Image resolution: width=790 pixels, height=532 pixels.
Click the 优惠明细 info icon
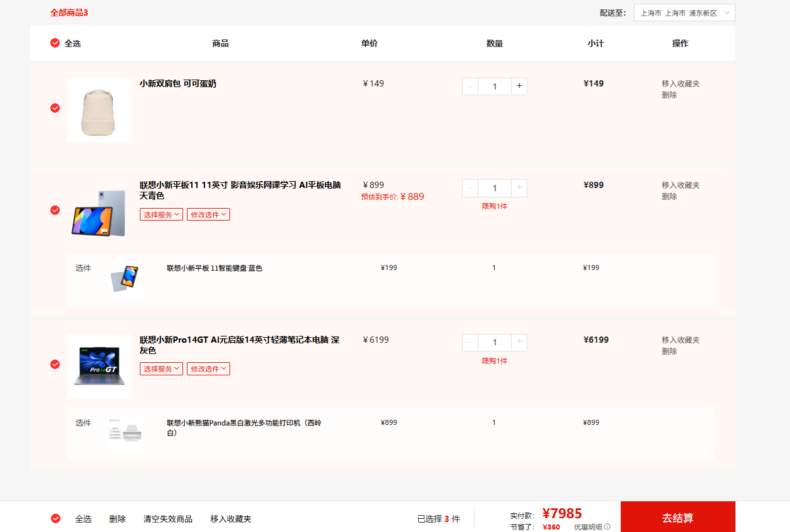[x=607, y=527]
